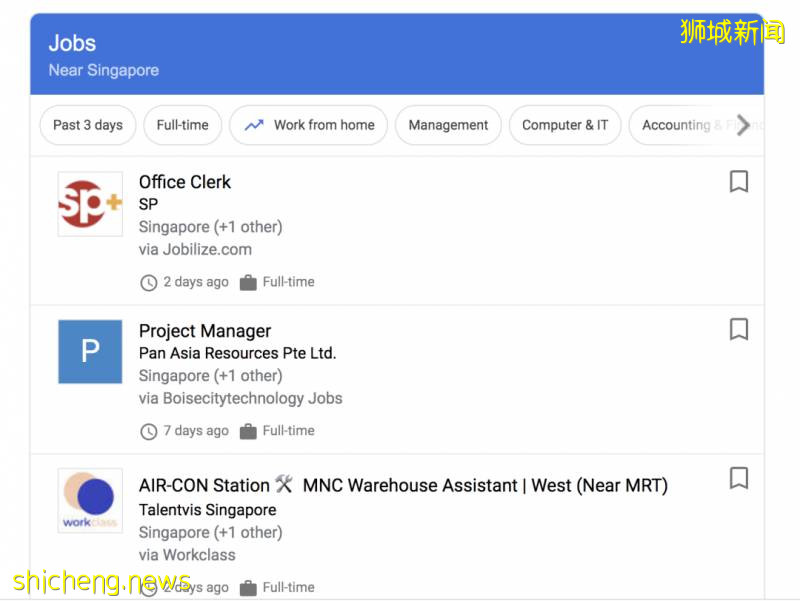Click the clock icon beside 7 days ago
Image resolution: width=800 pixels, height=601 pixels.
pos(148,431)
